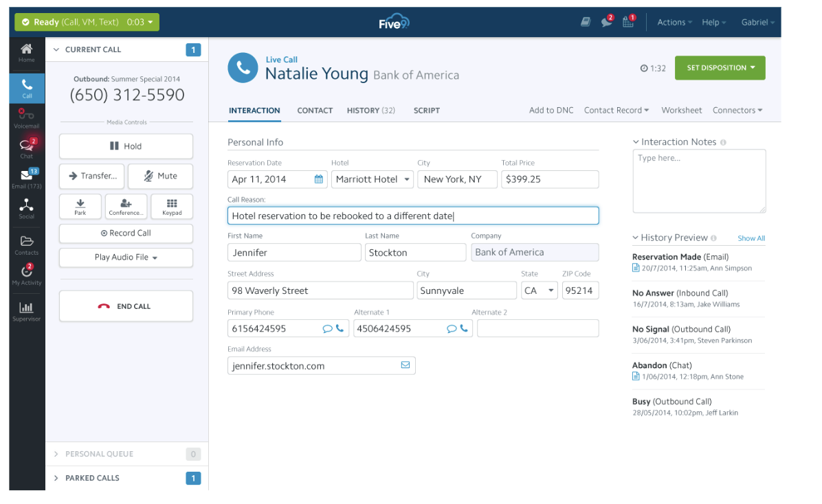Click chat bubble icon in Alternate 1 field
Image resolution: width=822 pixels, height=504 pixels.
(x=452, y=329)
